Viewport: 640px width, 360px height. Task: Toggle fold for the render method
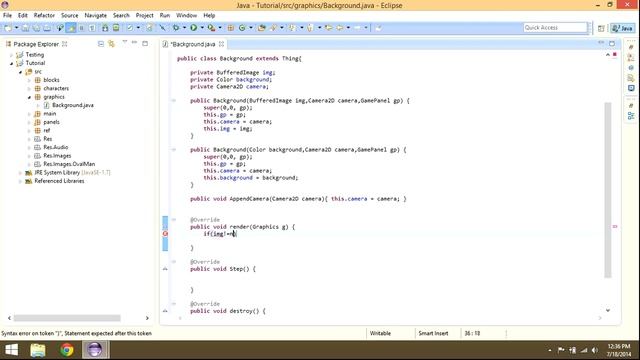[x=173, y=220]
